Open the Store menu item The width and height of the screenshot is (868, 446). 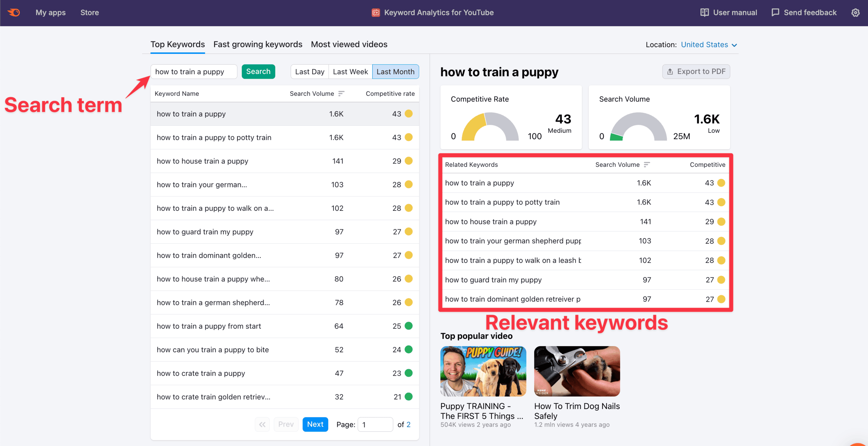click(x=90, y=13)
